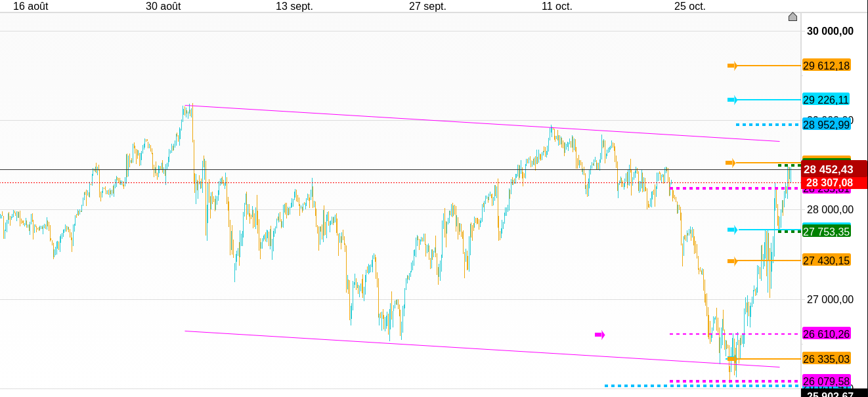The image size is (868, 397).
Task: Click the isolated magenta arrow marker
Action: [x=599, y=335]
